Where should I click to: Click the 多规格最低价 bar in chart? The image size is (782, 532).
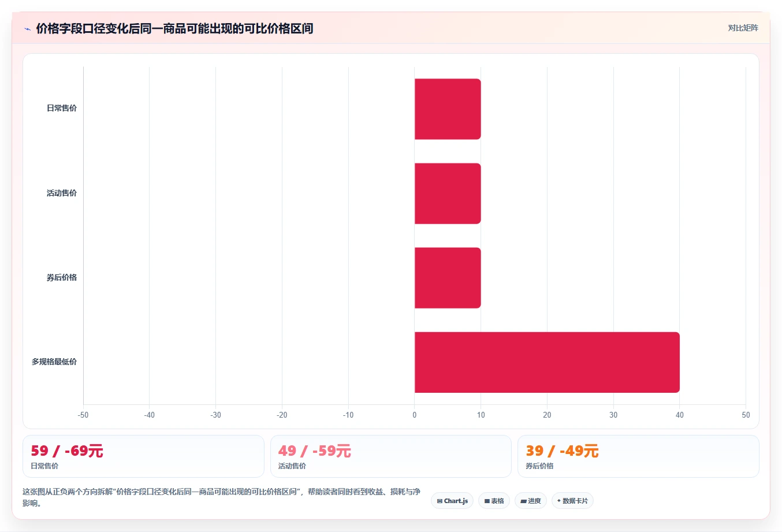click(x=547, y=362)
